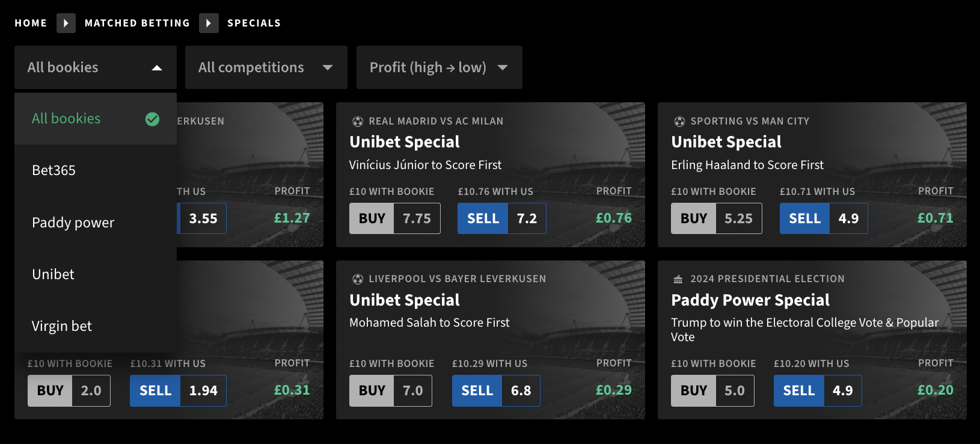980x444 pixels.
Task: Click SELL 4.9 on Erling Haaland special
Action: [x=824, y=218]
